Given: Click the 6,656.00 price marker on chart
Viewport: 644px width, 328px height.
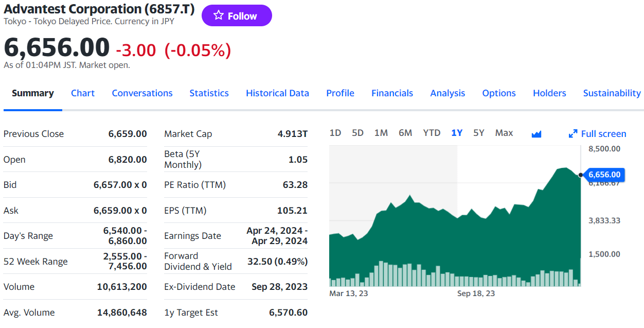Looking at the screenshot, I should [x=604, y=175].
